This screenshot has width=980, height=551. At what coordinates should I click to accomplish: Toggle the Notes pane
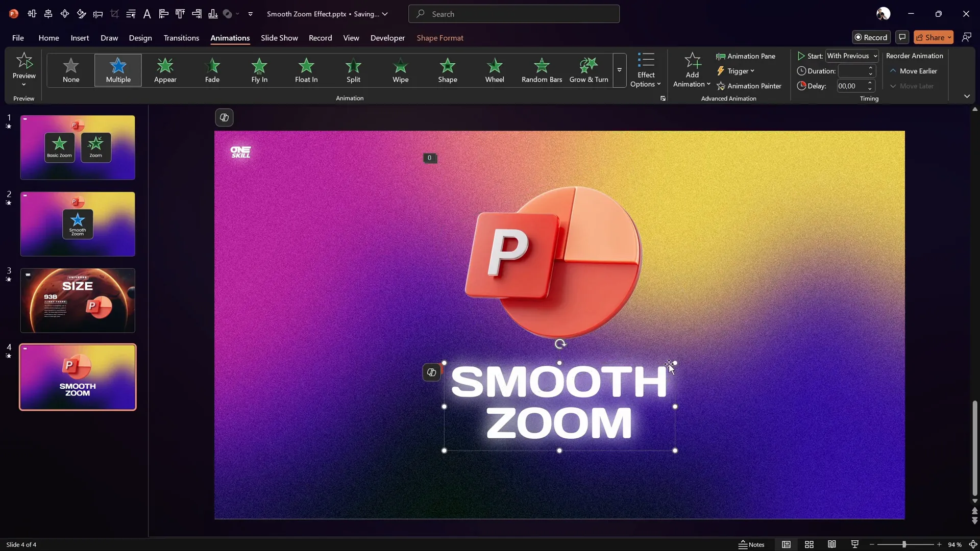pyautogui.click(x=751, y=544)
